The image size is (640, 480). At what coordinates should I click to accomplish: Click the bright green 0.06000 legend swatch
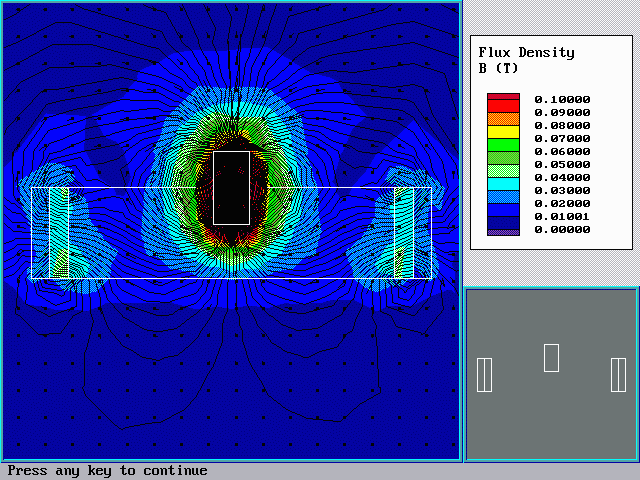pos(503,145)
